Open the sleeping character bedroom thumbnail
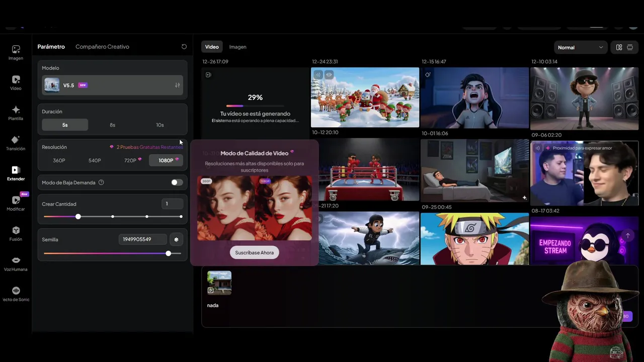 coord(474,171)
